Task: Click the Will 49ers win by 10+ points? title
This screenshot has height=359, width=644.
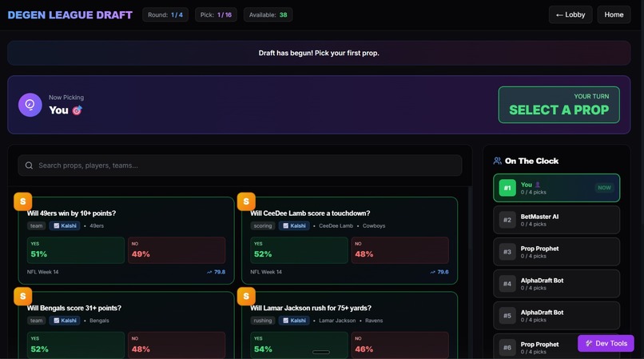Action: (71, 213)
